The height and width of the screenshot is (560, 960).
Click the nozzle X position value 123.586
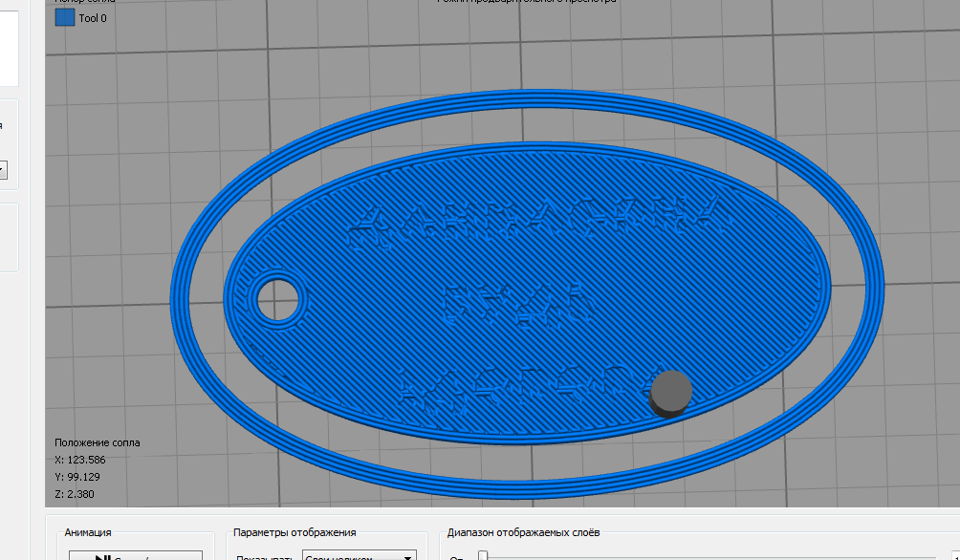(x=86, y=460)
